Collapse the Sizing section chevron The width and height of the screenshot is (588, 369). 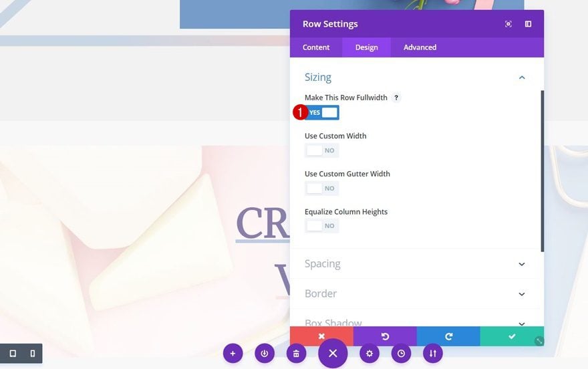(522, 78)
